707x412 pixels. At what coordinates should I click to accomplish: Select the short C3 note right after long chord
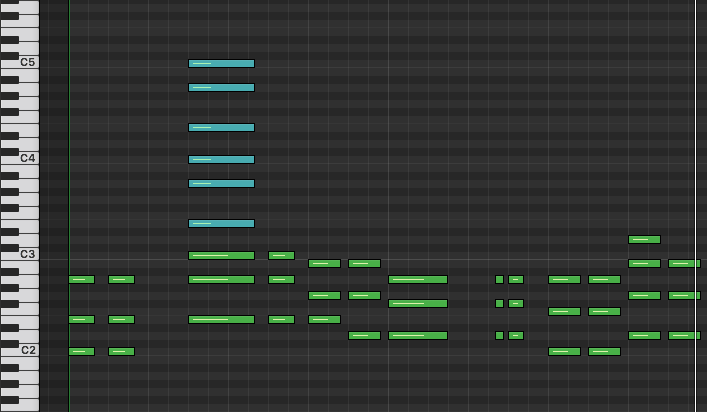(x=281, y=256)
